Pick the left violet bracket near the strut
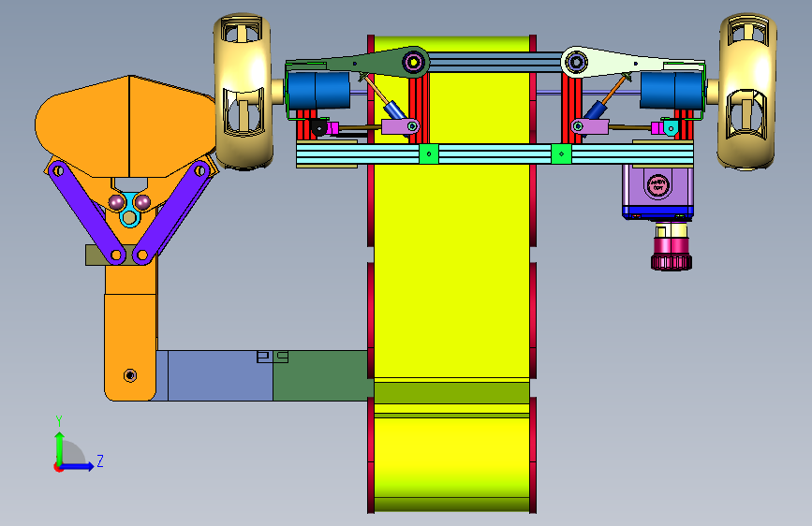This screenshot has width=812, height=526. click(400, 126)
